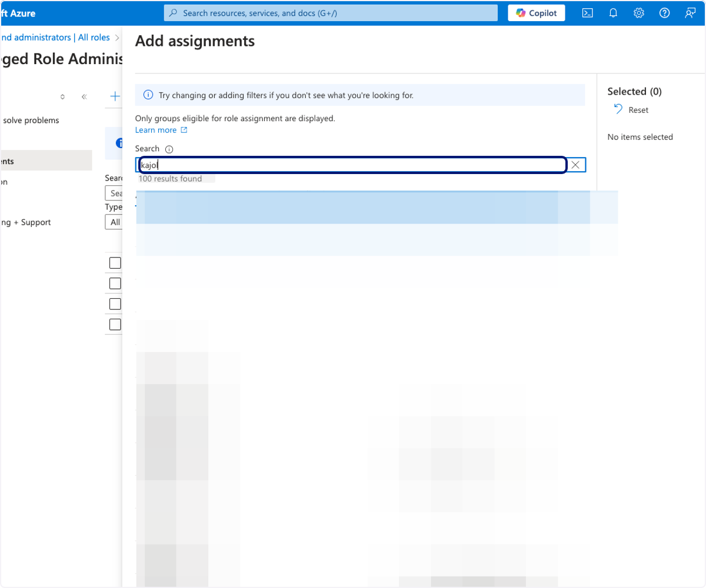Open the Support menu item in sidebar

pyautogui.click(x=25, y=222)
